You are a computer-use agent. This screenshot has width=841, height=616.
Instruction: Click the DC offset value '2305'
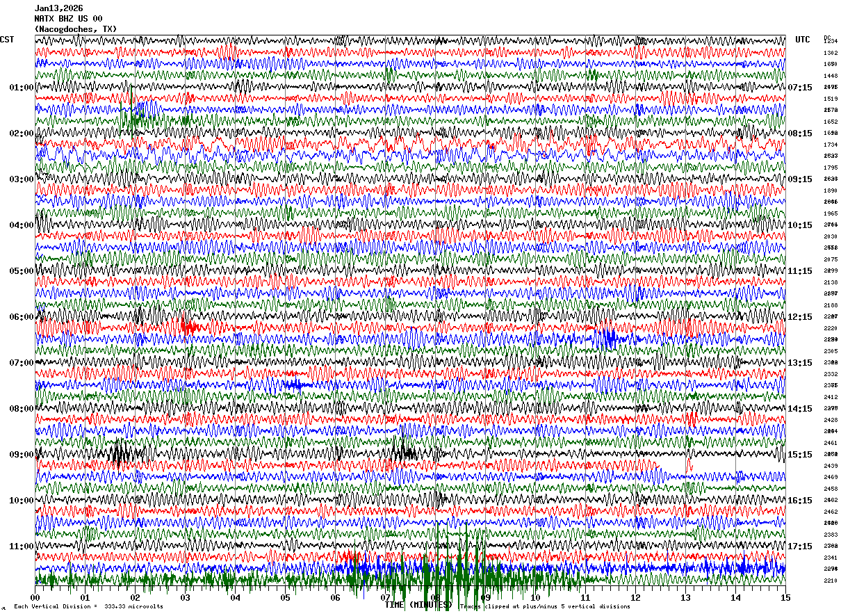click(x=831, y=351)
